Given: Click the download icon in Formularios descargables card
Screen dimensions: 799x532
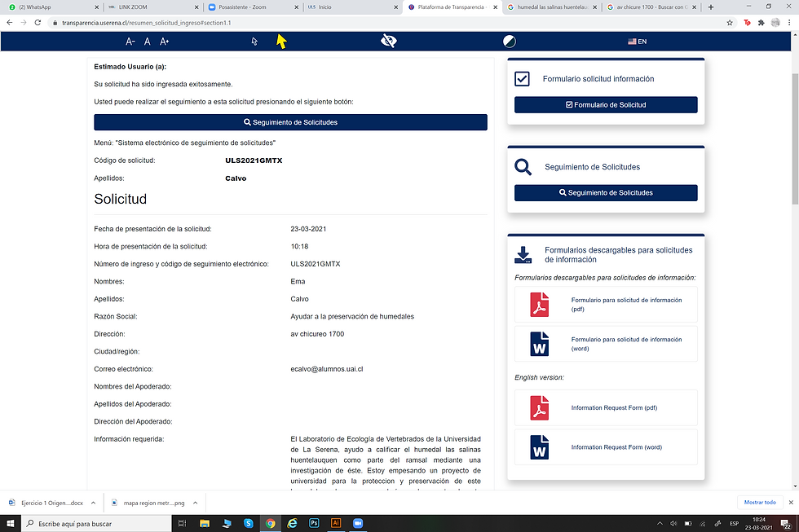Looking at the screenshot, I should point(523,254).
